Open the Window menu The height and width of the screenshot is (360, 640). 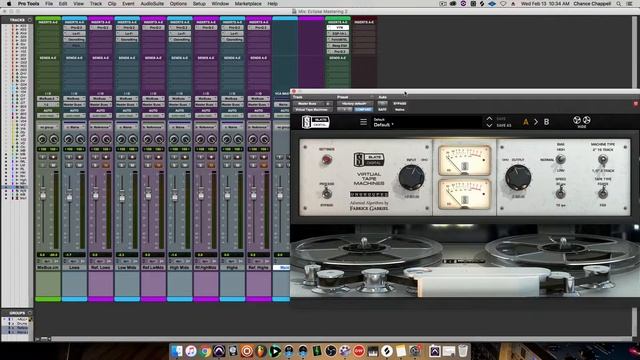click(x=220, y=4)
